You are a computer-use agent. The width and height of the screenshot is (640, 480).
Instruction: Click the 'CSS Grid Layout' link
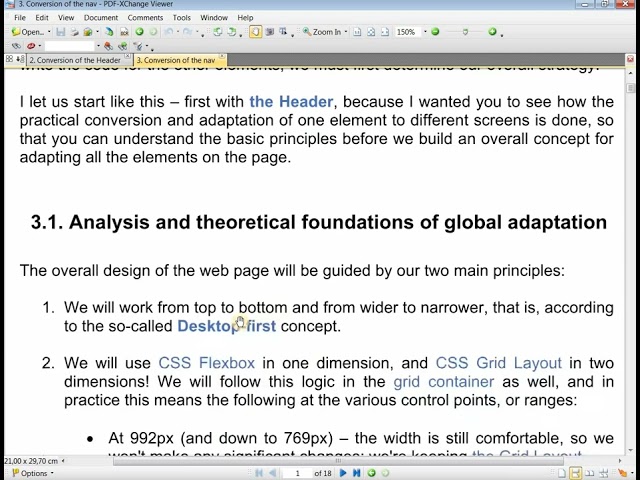click(498, 363)
